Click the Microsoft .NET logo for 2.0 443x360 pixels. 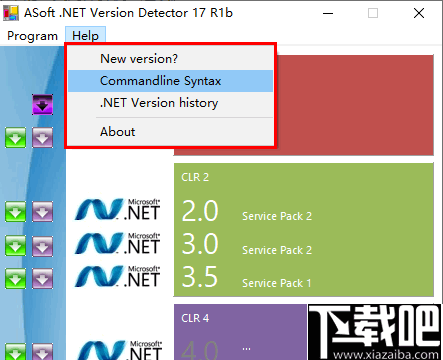tap(117, 209)
